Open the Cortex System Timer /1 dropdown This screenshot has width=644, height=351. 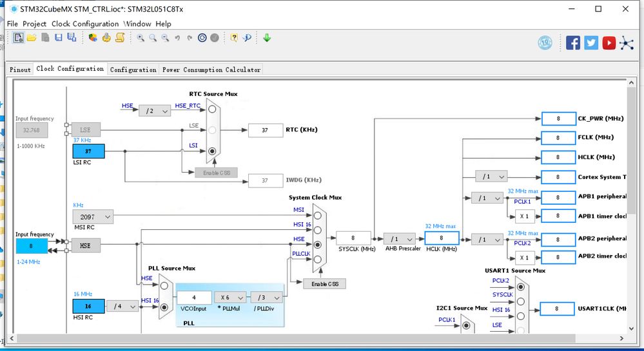(x=491, y=176)
